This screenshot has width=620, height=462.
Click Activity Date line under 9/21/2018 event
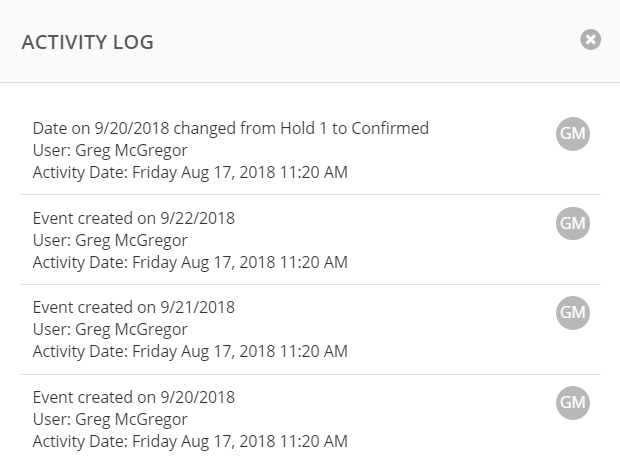click(190, 352)
